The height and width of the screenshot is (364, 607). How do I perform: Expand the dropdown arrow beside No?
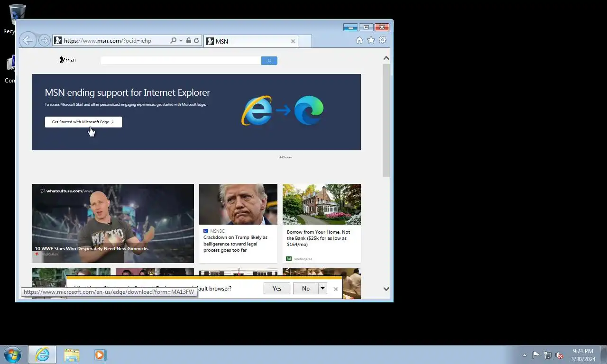click(322, 288)
